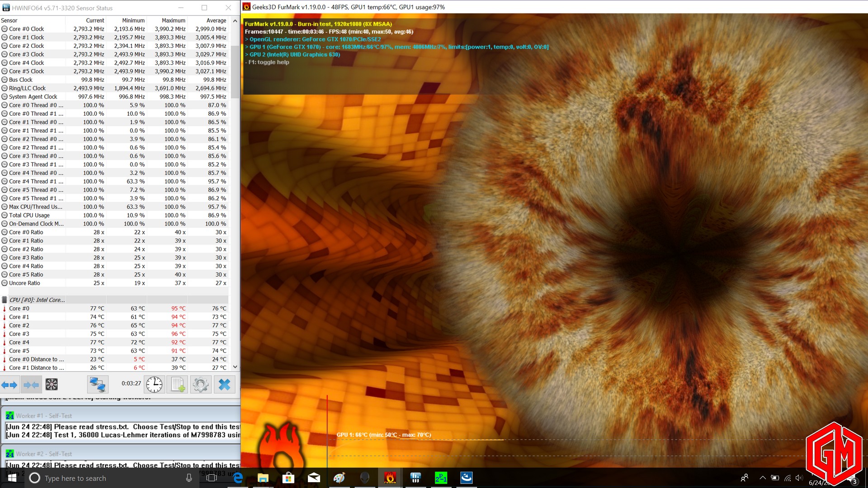Click HWiNFO scrollbar up arrow
868x488 pixels.
click(x=235, y=21)
